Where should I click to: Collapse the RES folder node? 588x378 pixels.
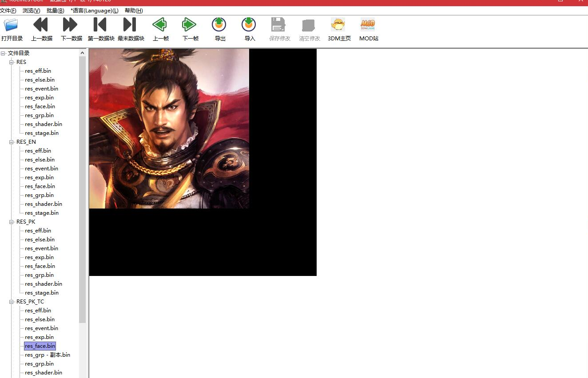12,62
